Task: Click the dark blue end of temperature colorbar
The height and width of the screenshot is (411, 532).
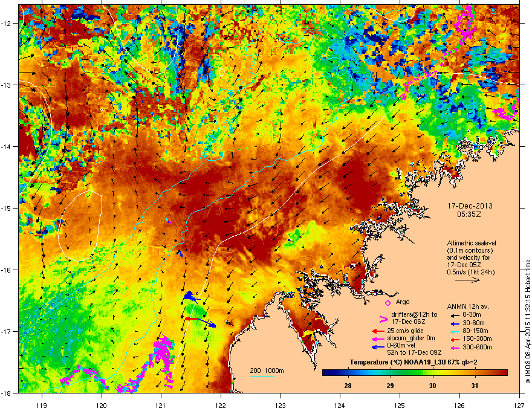Action: 326,373
